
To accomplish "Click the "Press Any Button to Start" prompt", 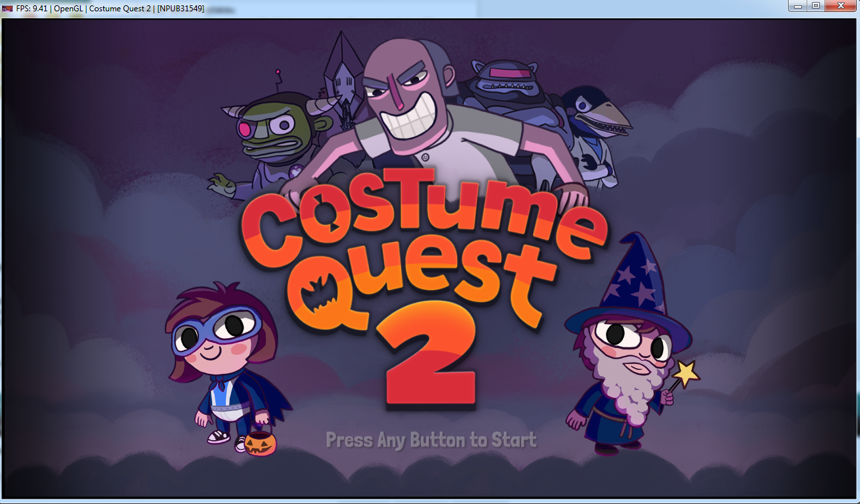I will pos(431,440).
